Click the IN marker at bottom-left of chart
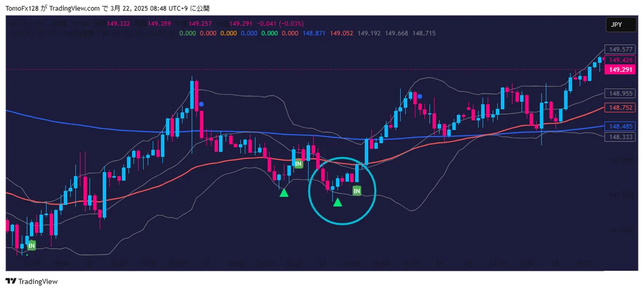This screenshot has height=291, width=644. (32, 245)
